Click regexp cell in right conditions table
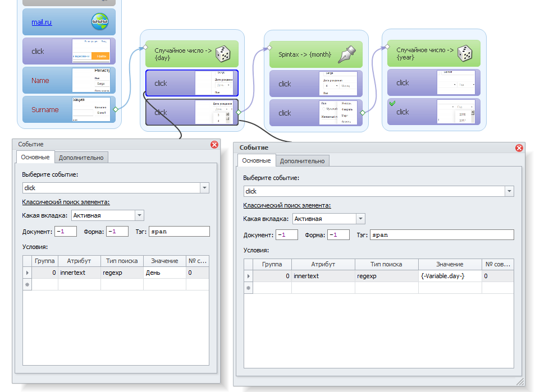The image size is (540, 392). tap(386, 276)
